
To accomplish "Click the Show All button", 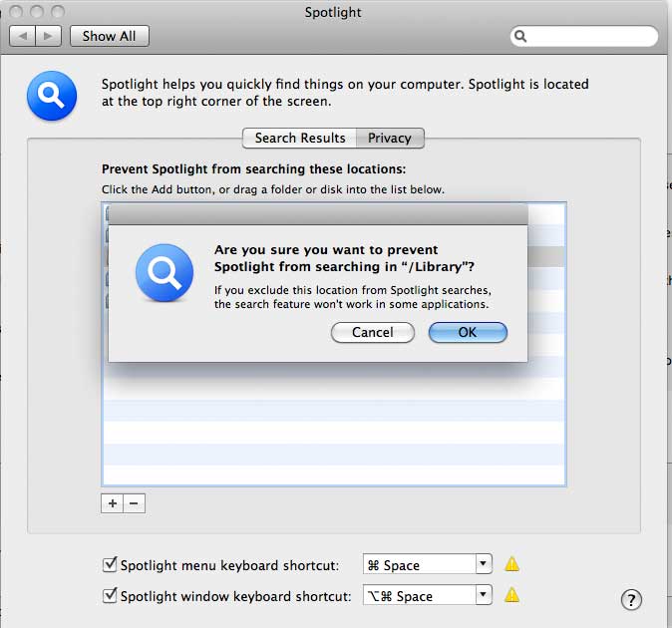I will click(110, 36).
